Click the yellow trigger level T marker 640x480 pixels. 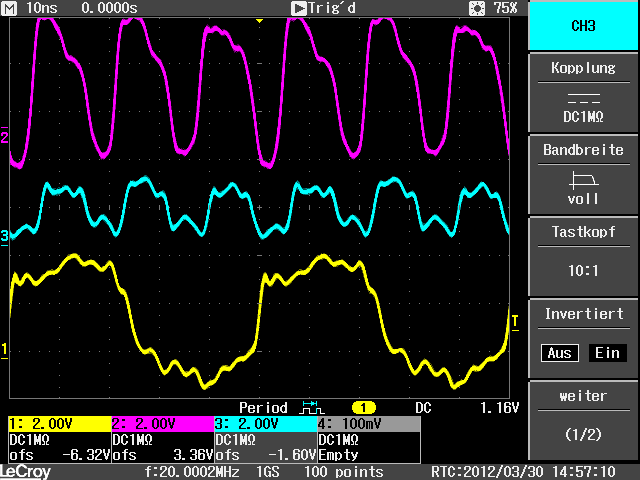click(x=515, y=322)
